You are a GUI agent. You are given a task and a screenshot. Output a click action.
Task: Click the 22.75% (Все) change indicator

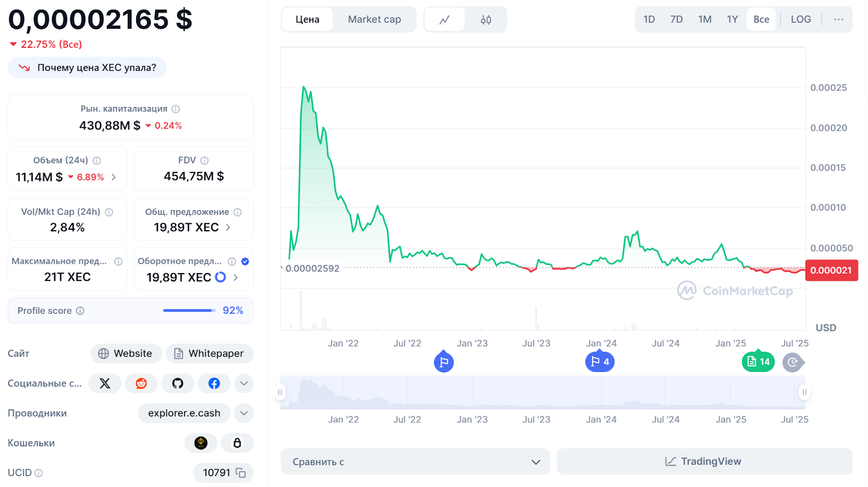point(46,45)
